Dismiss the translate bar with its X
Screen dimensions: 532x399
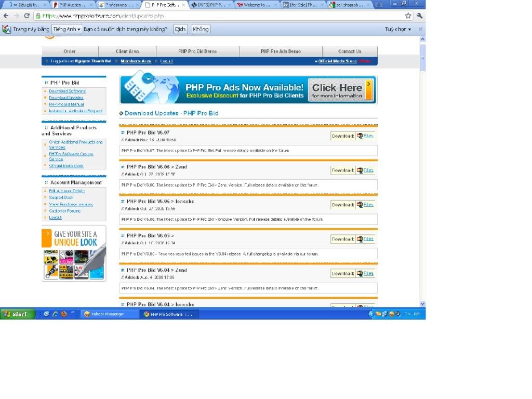coord(420,29)
